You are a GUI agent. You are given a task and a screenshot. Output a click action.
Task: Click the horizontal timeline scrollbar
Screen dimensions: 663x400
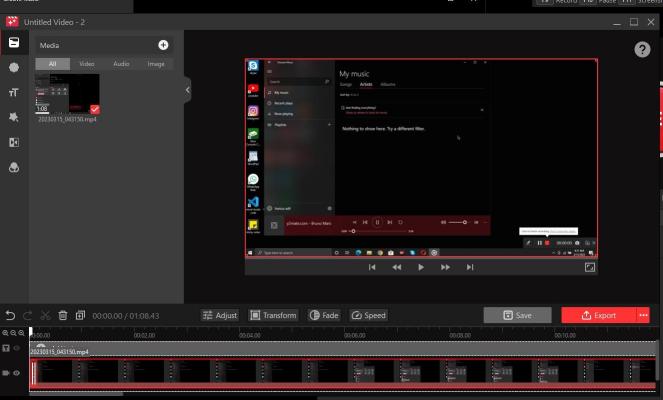[x=76, y=394]
